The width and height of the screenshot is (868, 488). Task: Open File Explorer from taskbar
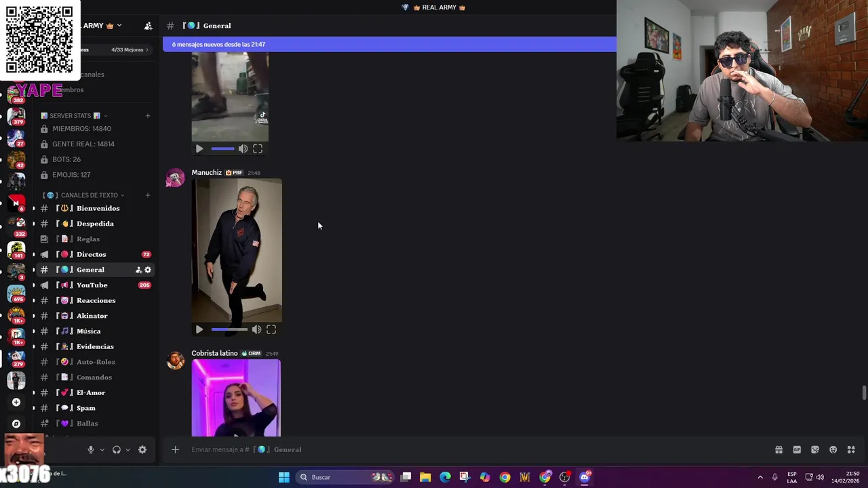coord(425,477)
